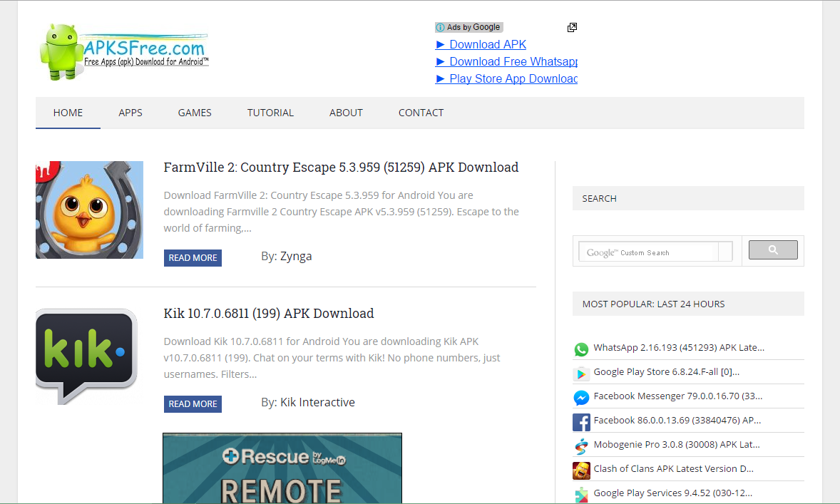
Task: Open FarmVille 2 Country Escape APK title
Action: tap(341, 167)
